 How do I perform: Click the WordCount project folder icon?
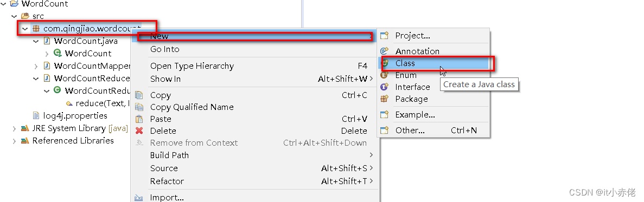14,4
